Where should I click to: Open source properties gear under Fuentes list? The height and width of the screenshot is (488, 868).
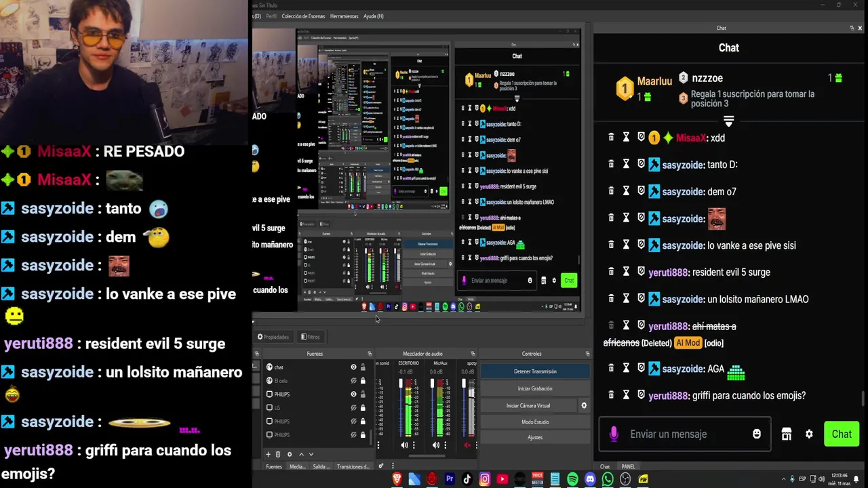[x=290, y=454]
